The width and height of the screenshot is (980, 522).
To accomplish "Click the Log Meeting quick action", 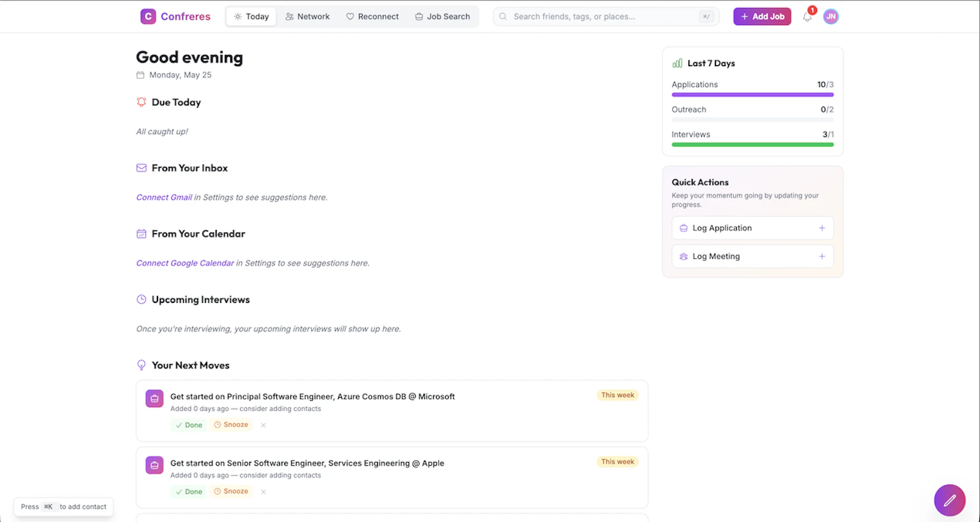I will (753, 256).
